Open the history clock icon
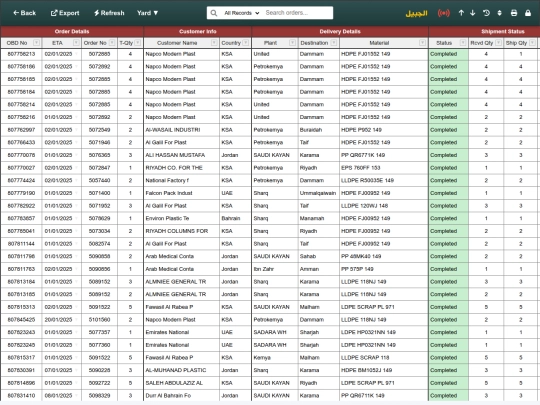Viewport: 540px width, 405px height. coord(486,13)
